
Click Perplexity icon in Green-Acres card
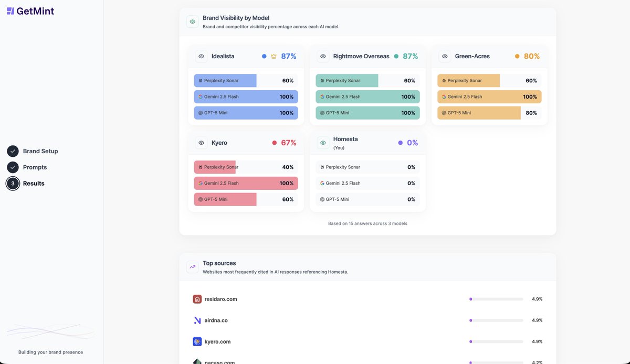click(444, 81)
